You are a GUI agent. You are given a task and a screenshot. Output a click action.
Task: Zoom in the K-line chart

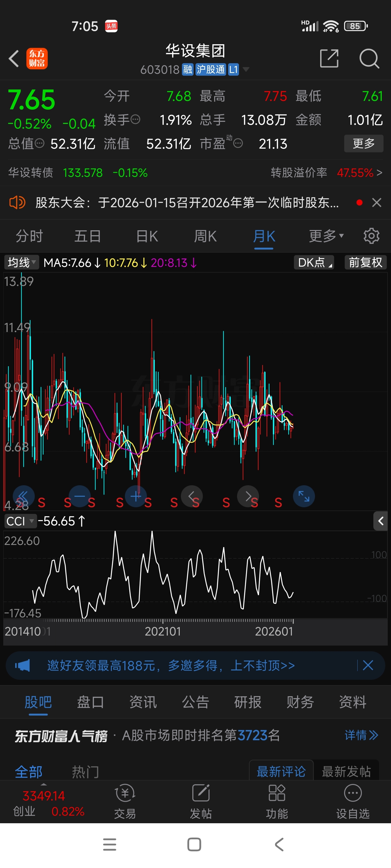click(x=135, y=496)
